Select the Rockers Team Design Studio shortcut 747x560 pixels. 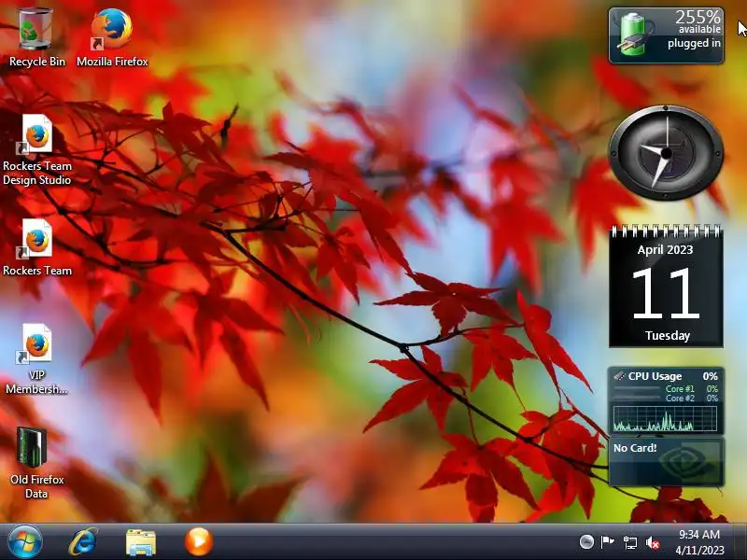tap(36, 149)
